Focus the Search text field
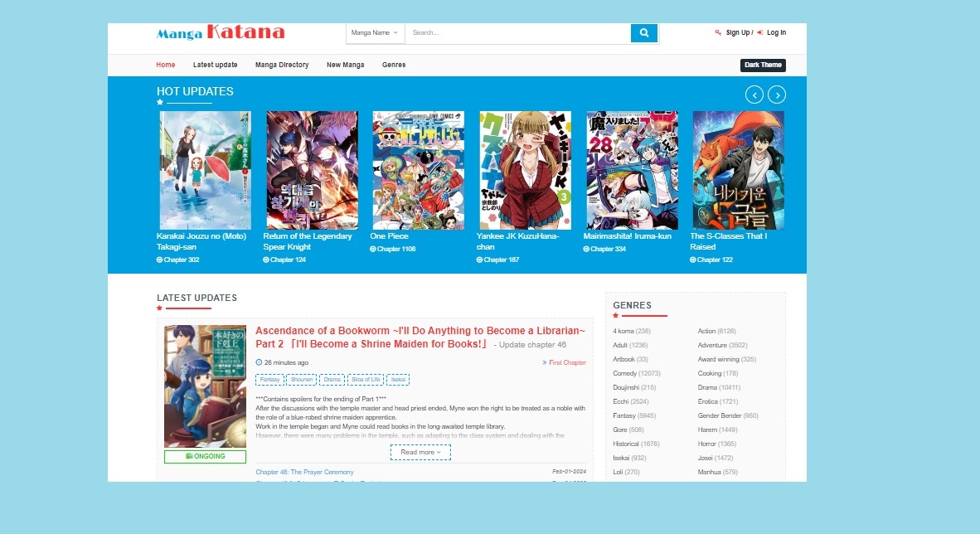 pos(518,32)
